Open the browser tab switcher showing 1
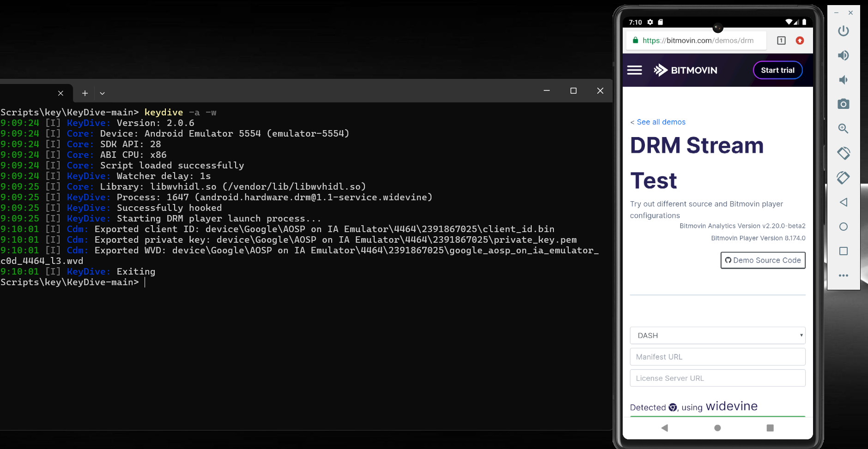 pyautogui.click(x=781, y=41)
